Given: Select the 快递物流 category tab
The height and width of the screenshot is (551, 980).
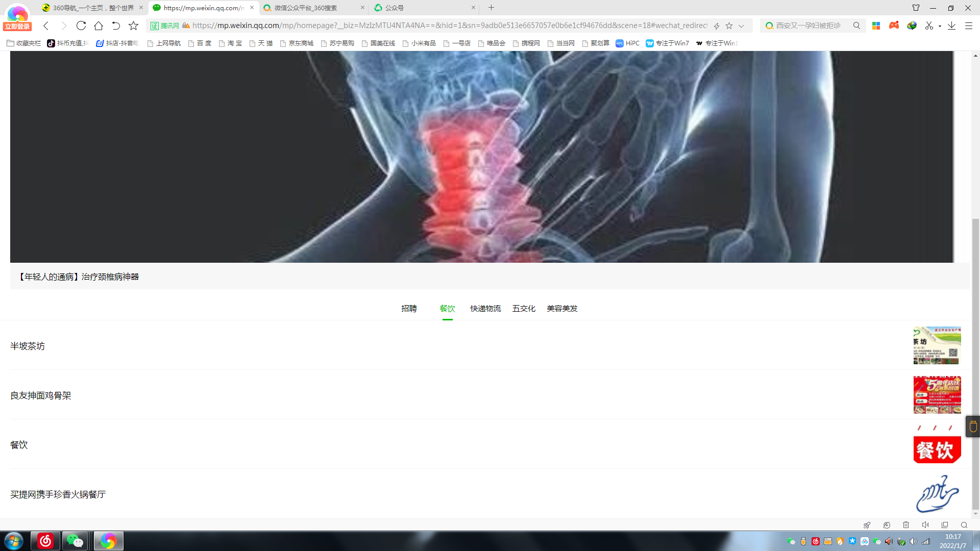Looking at the screenshot, I should tap(485, 309).
